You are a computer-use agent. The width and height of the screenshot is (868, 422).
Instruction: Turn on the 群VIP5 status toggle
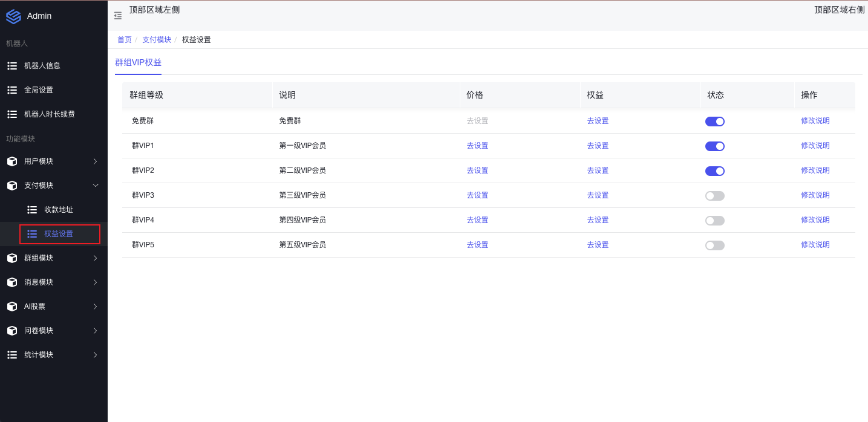click(x=714, y=245)
